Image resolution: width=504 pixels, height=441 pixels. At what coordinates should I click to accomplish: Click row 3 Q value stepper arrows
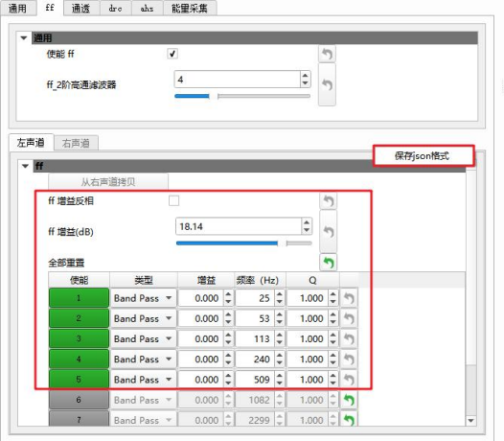pyautogui.click(x=333, y=338)
